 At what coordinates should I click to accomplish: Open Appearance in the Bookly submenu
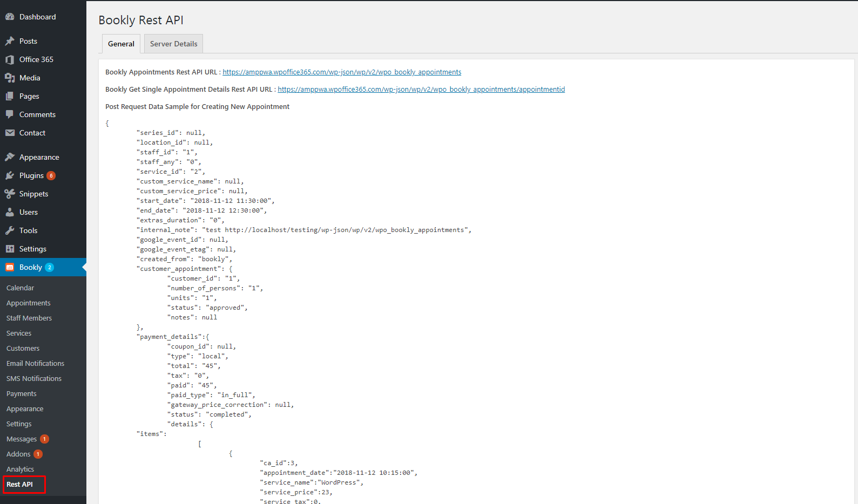(x=25, y=409)
